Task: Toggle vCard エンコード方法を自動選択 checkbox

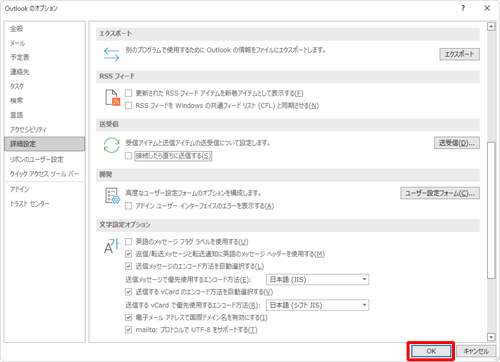Action: tap(128, 292)
